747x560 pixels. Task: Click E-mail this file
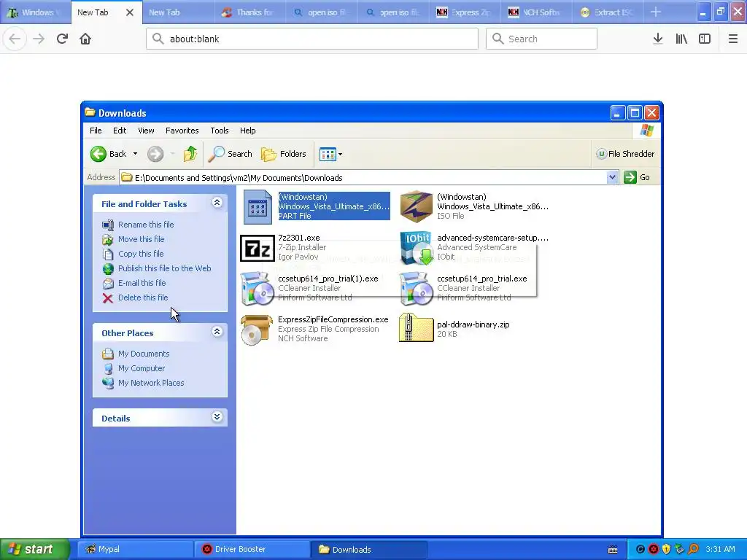pyautogui.click(x=142, y=283)
